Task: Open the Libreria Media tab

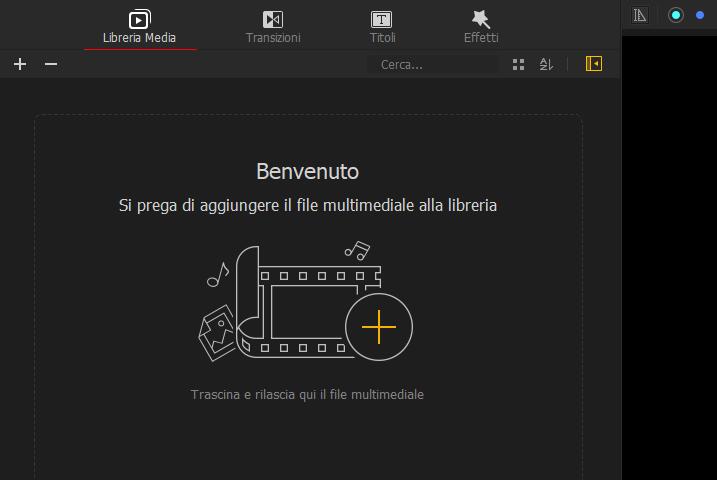Action: coord(139,27)
